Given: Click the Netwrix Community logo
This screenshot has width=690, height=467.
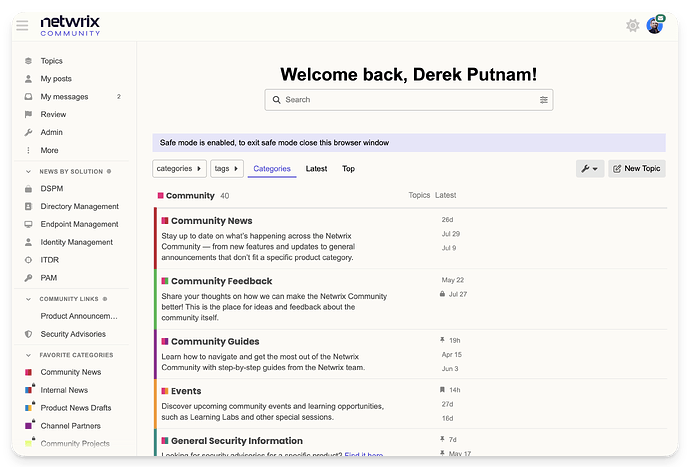Looking at the screenshot, I should click(70, 26).
